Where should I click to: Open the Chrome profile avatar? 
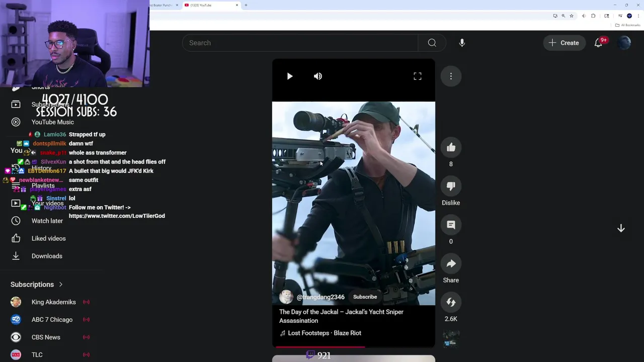(629, 16)
